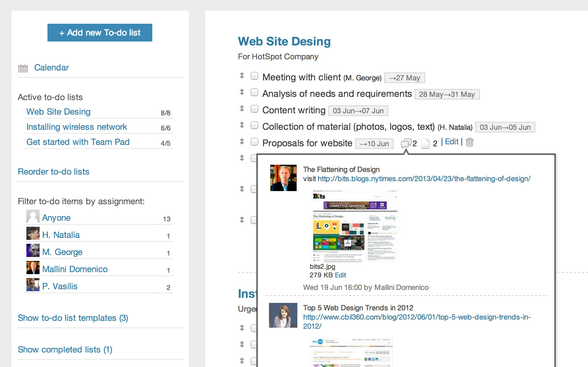Click P. Vasilis avatar in filter list
Image resolution: width=588 pixels, height=367 pixels.
click(33, 285)
